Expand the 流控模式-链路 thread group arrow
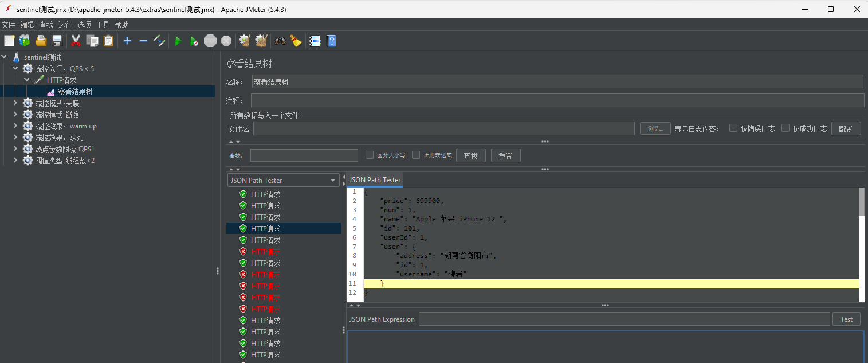Screen dimensions: 868x363 (15, 114)
